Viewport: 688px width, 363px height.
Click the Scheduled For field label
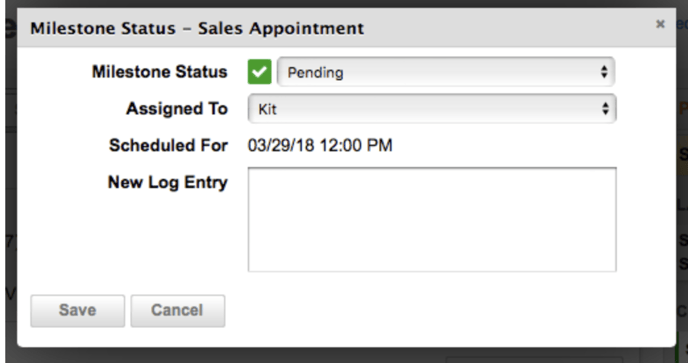click(x=168, y=145)
